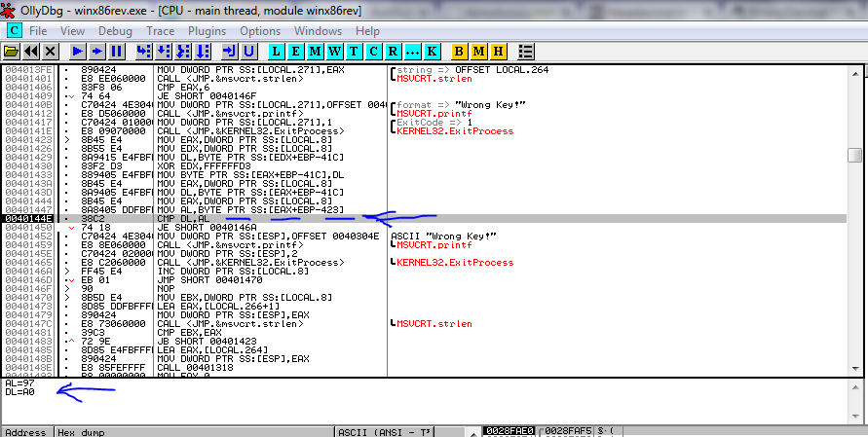Open the Call stack (K button)
This screenshot has height=437, width=868.
(432, 52)
